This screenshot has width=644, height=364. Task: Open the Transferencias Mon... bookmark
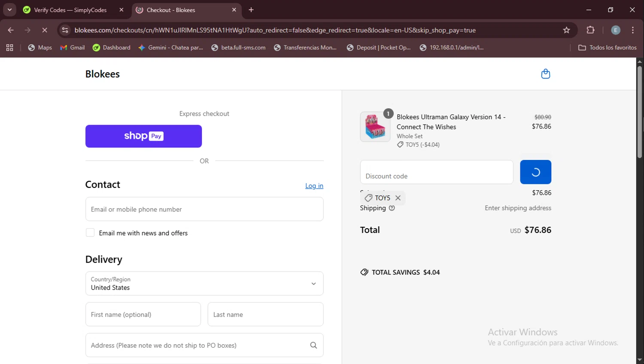click(305, 48)
